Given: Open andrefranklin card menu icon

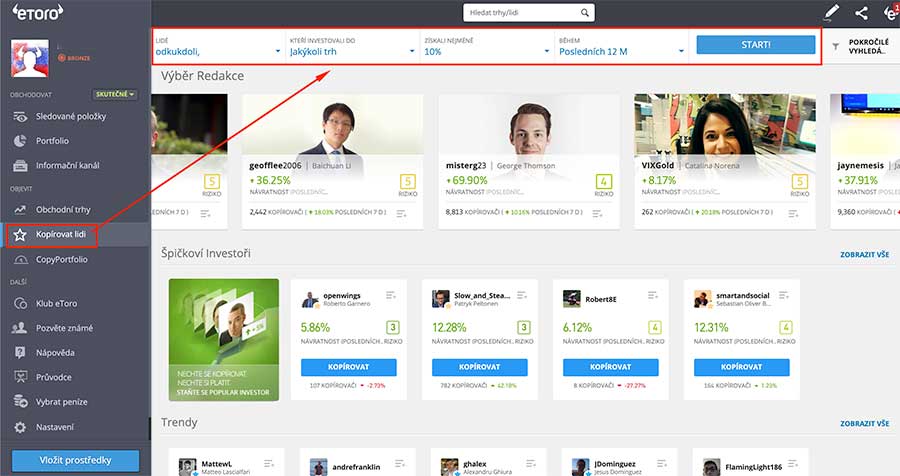Looking at the screenshot, I should point(400,463).
